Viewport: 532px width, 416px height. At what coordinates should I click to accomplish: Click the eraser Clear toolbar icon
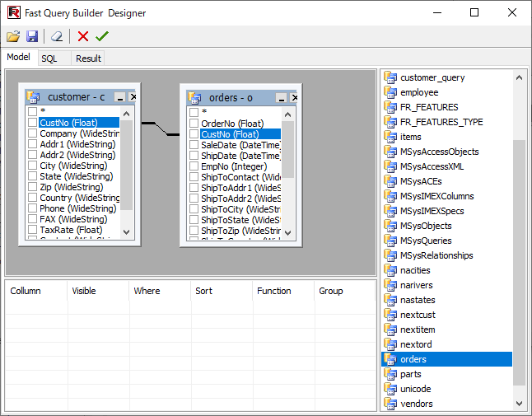point(56,36)
